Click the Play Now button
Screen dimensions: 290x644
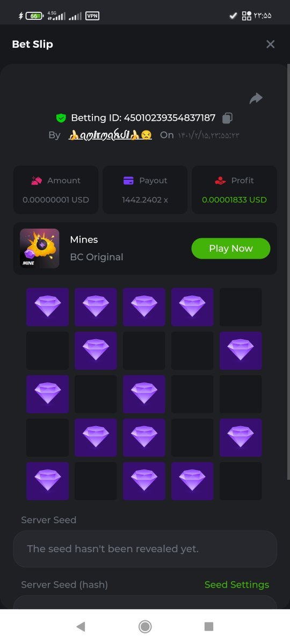click(231, 248)
